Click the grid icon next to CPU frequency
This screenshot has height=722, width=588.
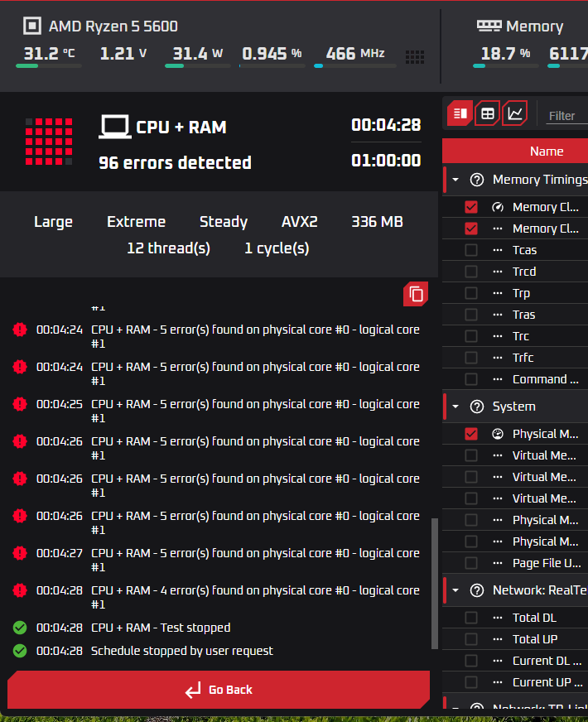(x=415, y=57)
